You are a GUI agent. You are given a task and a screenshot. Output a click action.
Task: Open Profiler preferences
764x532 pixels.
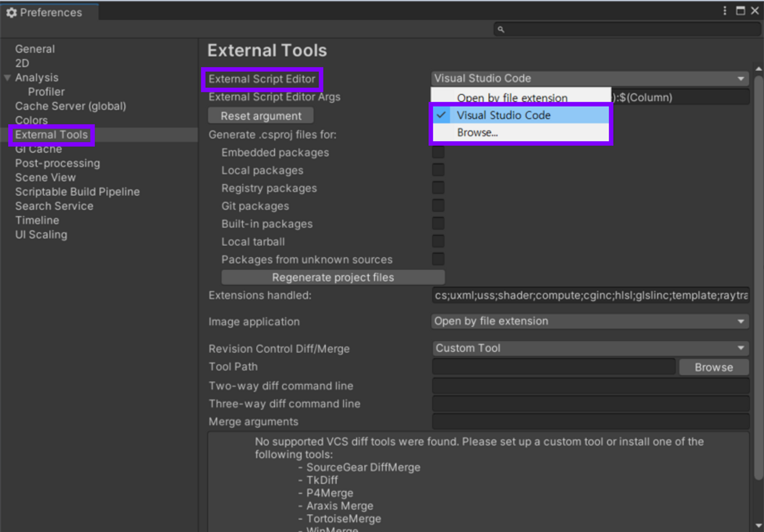pos(46,92)
